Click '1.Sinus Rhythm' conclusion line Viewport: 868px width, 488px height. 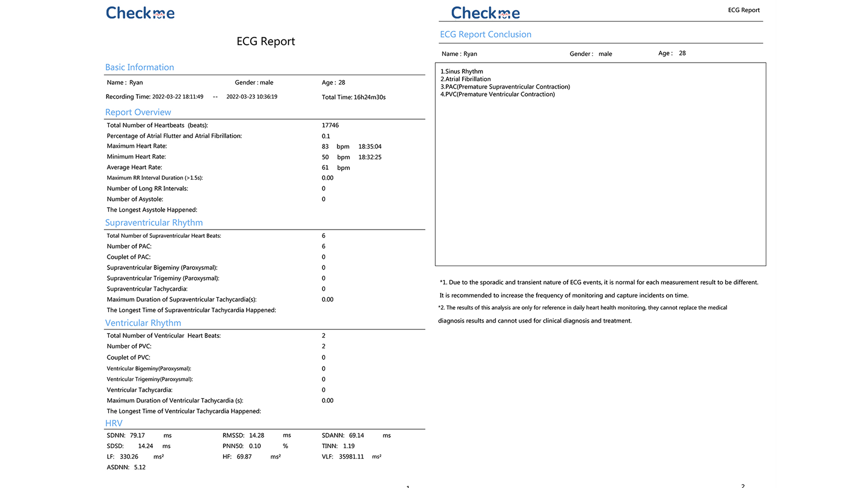point(462,71)
